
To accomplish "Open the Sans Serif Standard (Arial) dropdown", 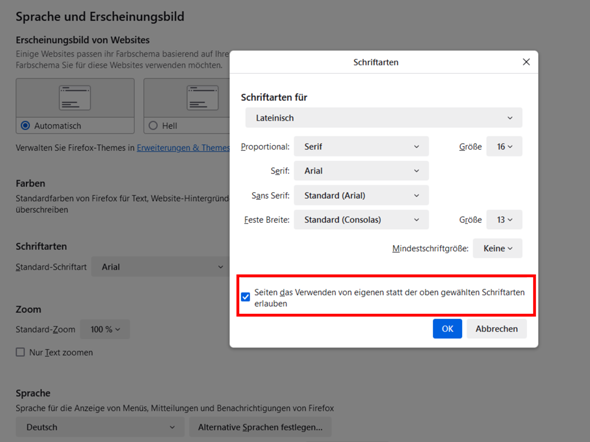I will tap(361, 195).
